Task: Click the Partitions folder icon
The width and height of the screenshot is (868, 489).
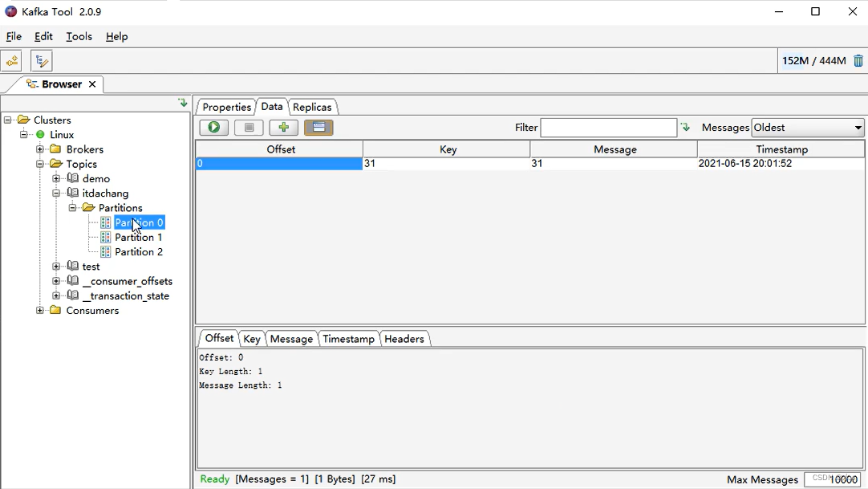Action: pyautogui.click(x=88, y=208)
